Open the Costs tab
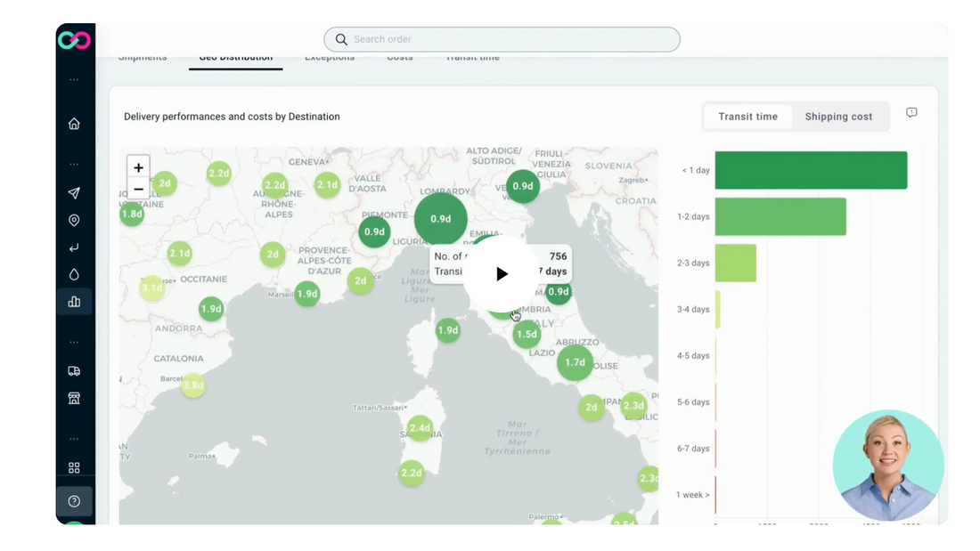Screen dimensions: 980x551 400,56
